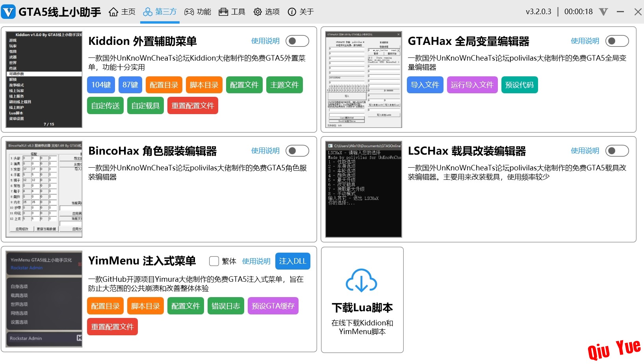644x364 pixels.
Task: Open Kiddion 配置文件
Action: [244, 85]
